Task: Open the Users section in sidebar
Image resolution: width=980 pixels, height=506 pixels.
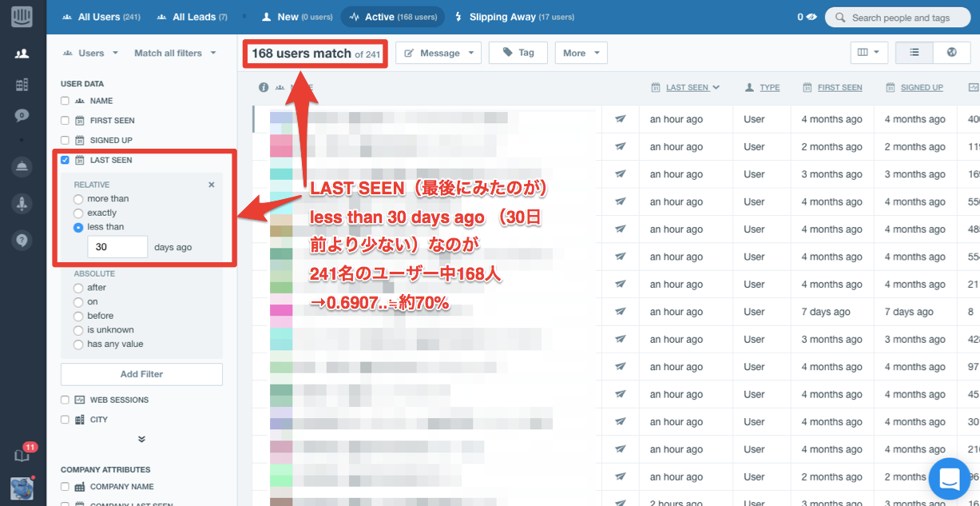Action: tap(22, 54)
